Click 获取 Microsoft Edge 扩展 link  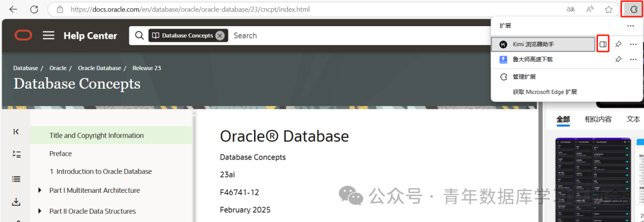(544, 92)
